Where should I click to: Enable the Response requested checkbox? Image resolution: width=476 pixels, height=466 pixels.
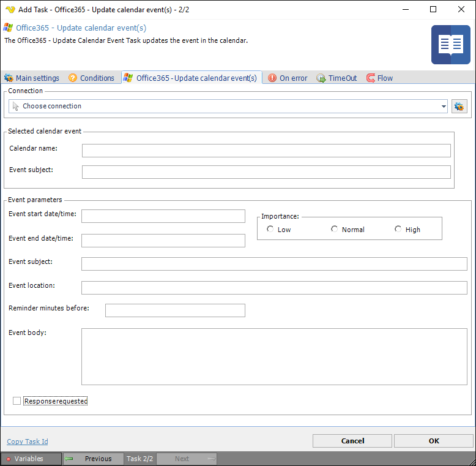pyautogui.click(x=17, y=401)
